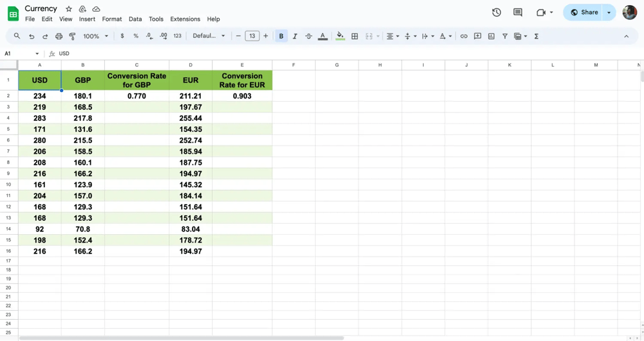Open the fill color picker

click(x=340, y=37)
